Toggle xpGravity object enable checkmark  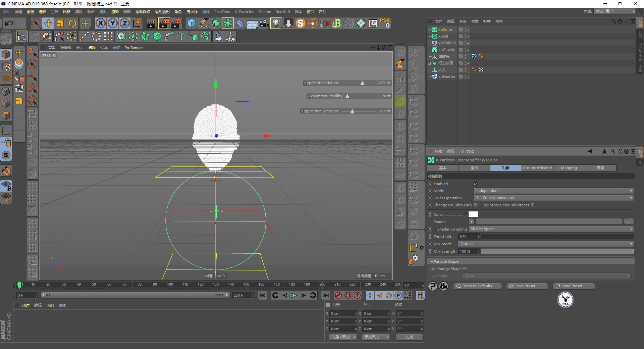468,50
